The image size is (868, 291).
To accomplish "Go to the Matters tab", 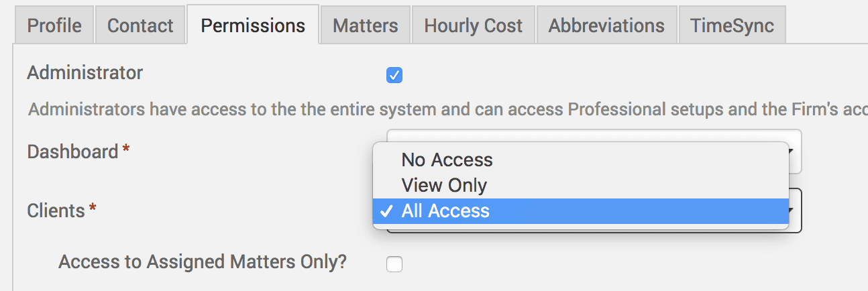I will (x=366, y=26).
